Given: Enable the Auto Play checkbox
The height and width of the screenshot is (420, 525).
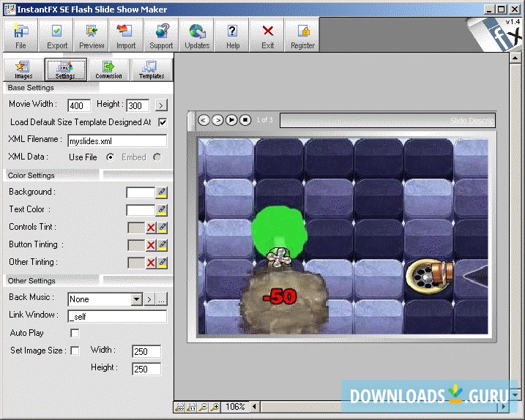Looking at the screenshot, I should 75,333.
